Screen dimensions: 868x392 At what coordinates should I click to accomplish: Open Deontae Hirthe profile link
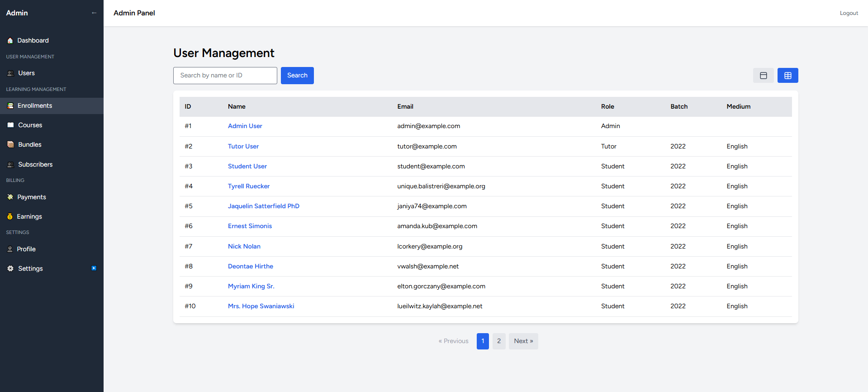point(251,267)
